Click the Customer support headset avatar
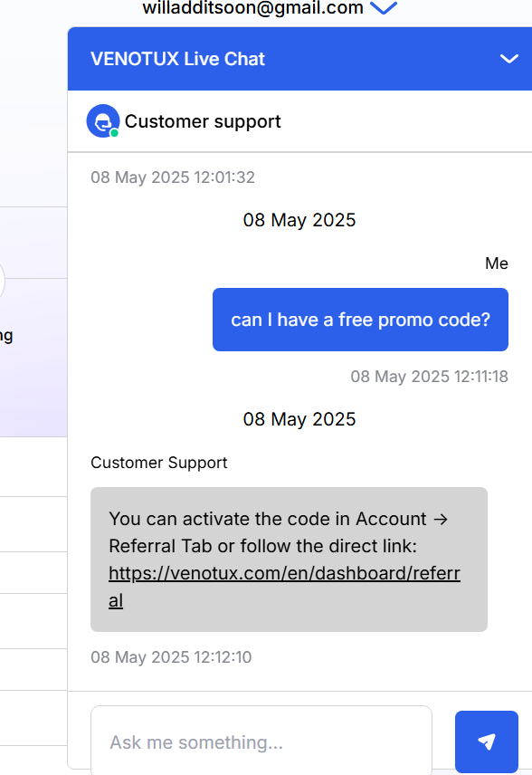532x775 pixels. point(103,120)
